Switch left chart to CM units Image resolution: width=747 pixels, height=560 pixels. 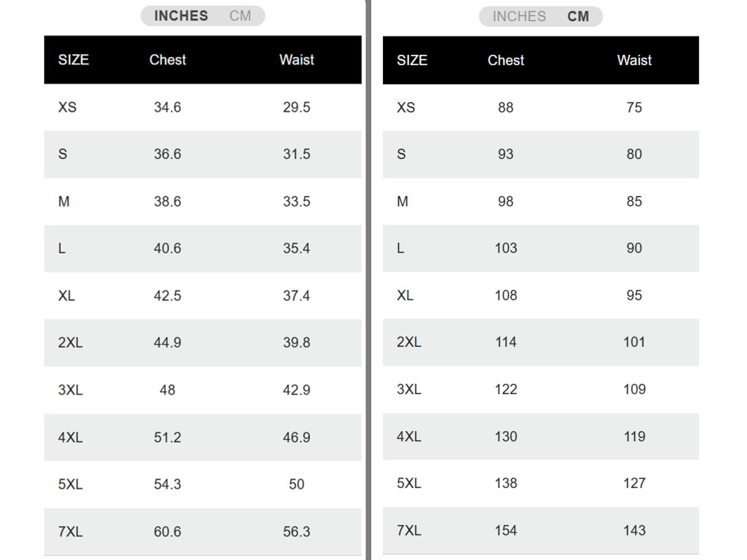[x=240, y=16]
